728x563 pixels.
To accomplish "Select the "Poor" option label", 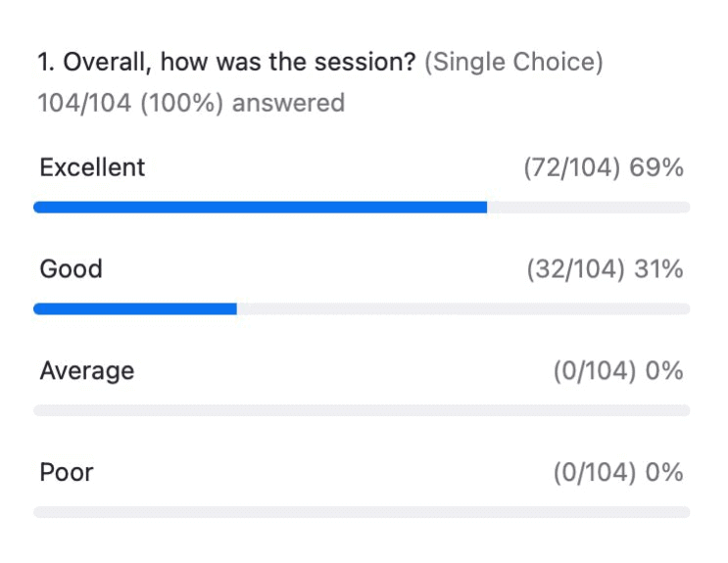I will 67,473.
